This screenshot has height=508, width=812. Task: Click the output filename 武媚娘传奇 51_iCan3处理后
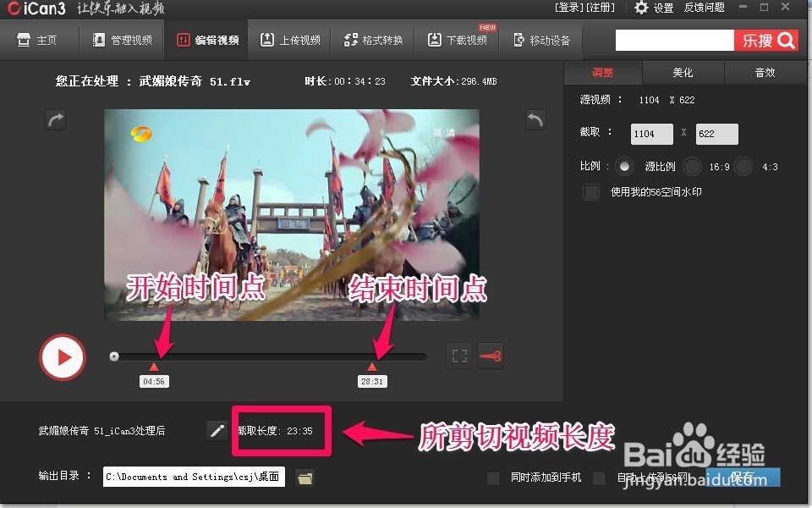(102, 431)
